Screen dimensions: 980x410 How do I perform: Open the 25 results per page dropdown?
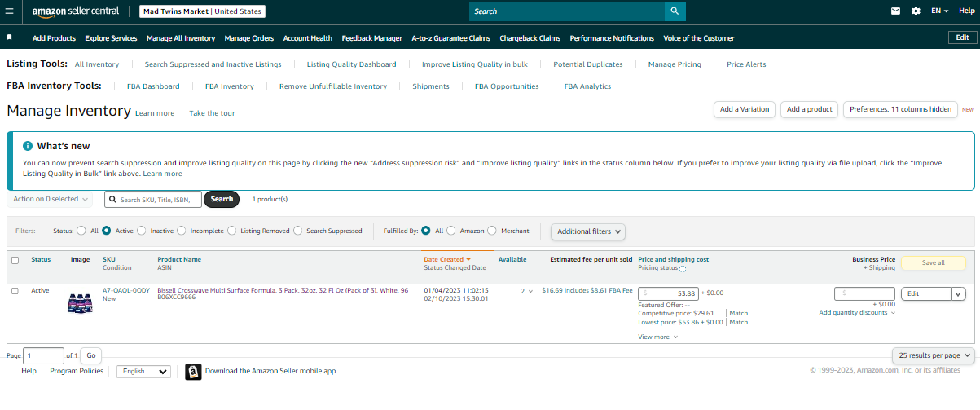[933, 355]
